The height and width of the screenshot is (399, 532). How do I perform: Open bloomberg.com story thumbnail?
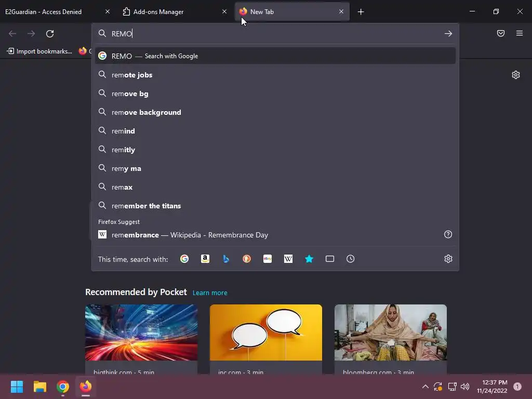pos(391,332)
